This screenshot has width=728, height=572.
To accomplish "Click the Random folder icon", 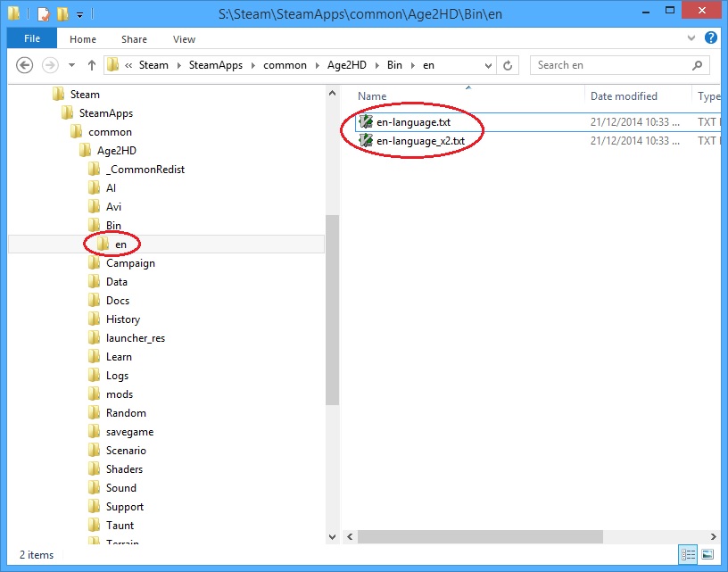I will click(x=94, y=413).
